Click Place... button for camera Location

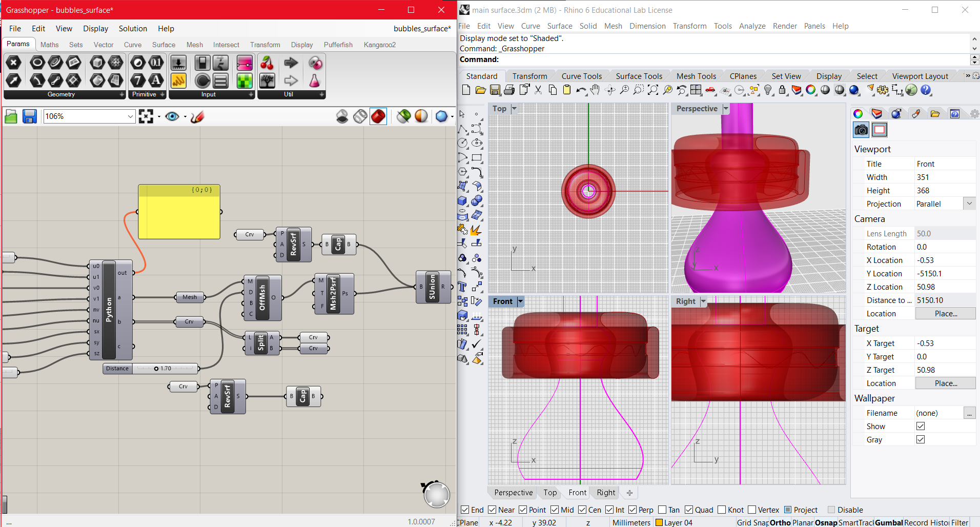[946, 313]
